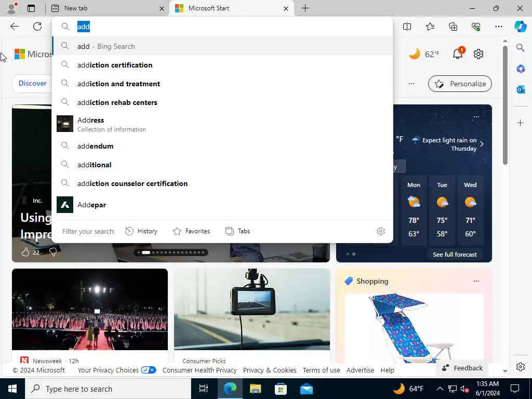Open Privacy & Cookies link
Image resolution: width=532 pixels, height=399 pixels.
coord(270,370)
